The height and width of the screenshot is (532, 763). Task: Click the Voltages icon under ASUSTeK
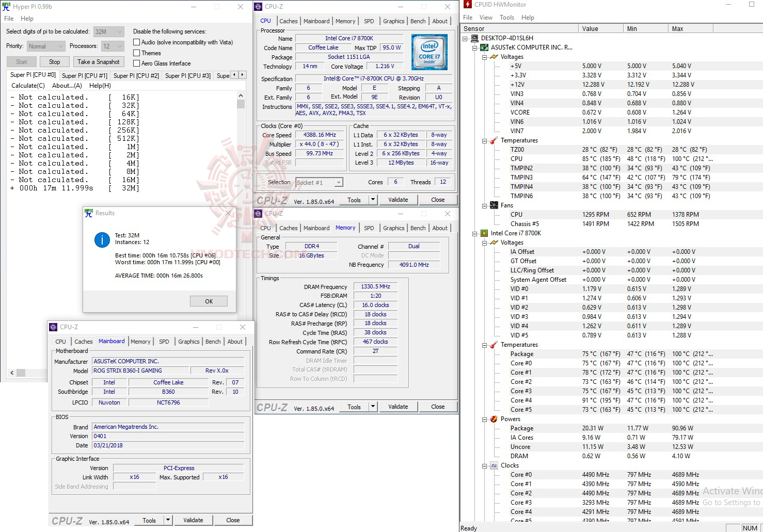coord(494,57)
